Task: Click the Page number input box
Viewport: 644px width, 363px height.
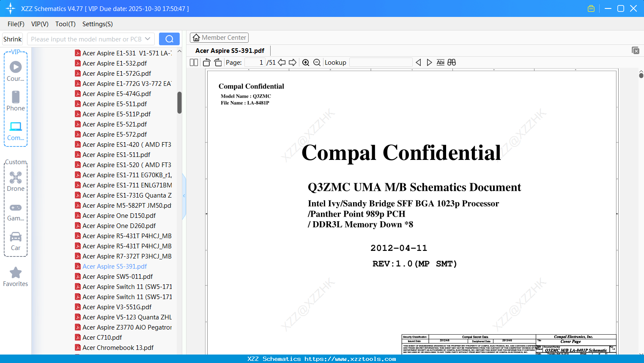Action: [255, 63]
